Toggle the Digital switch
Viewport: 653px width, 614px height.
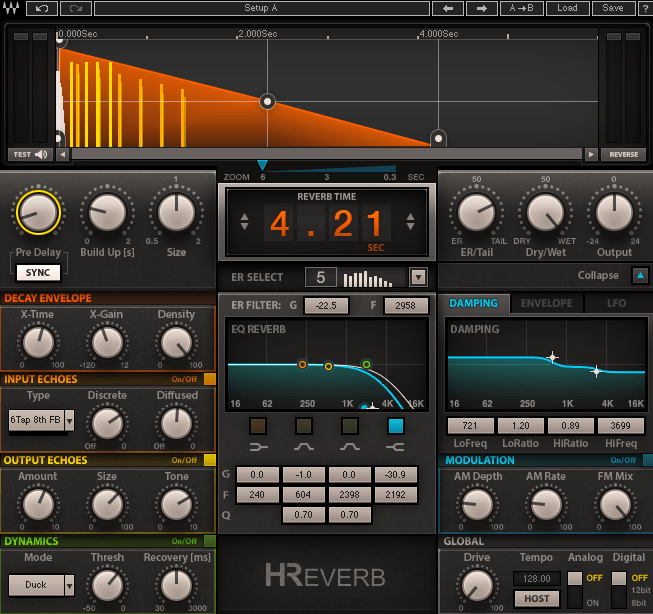tap(619, 589)
